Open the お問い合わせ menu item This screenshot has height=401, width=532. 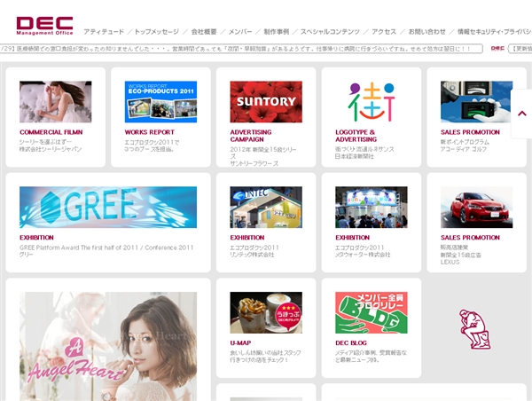tap(426, 32)
